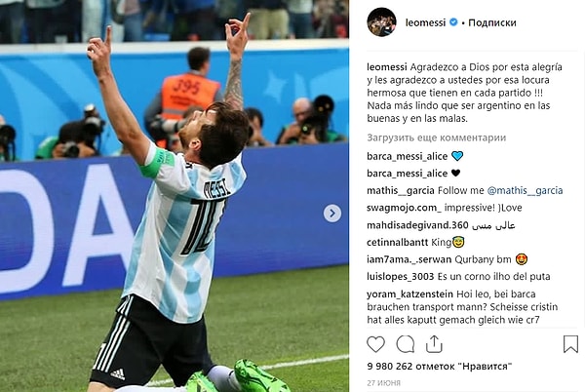Save the post with the bookmark icon
This screenshot has height=392, width=585.
click(570, 344)
